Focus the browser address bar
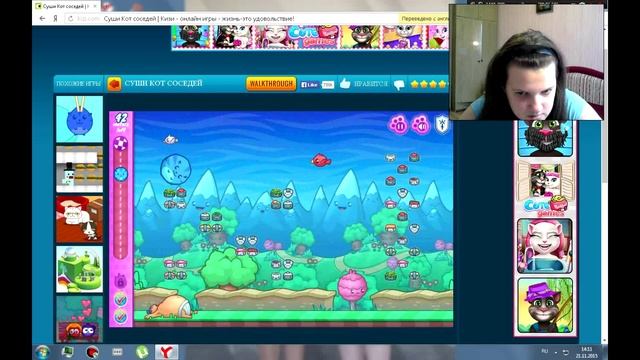Viewport: 640px width, 360px height. coord(233,19)
